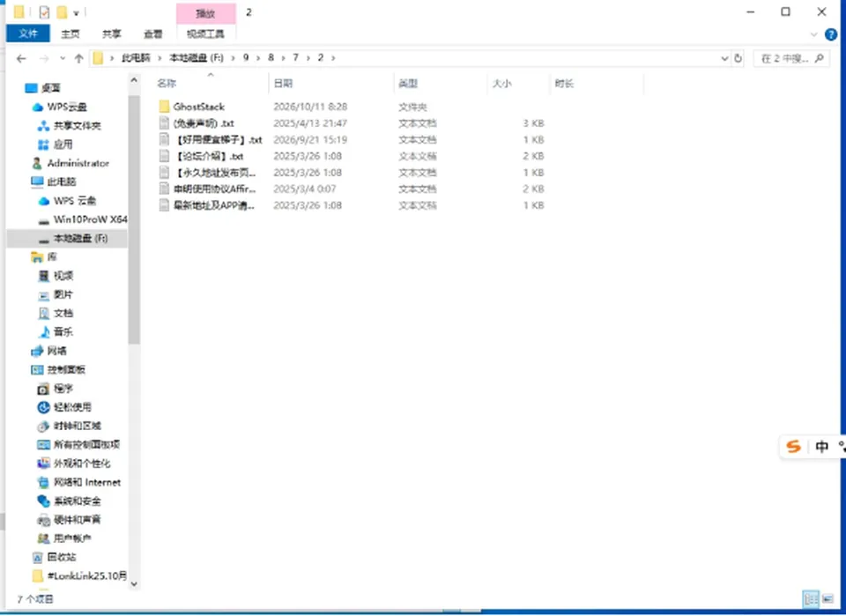The width and height of the screenshot is (846, 616).
Task: Open the help question mark icon
Action: 831,34
